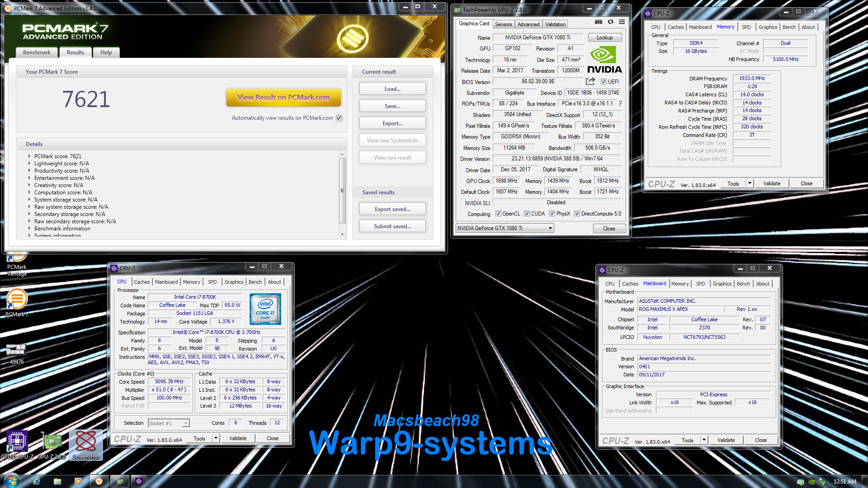
Task: Open Tools dropdown arrow in Mainboard CPU-Z window
Action: 704,440
